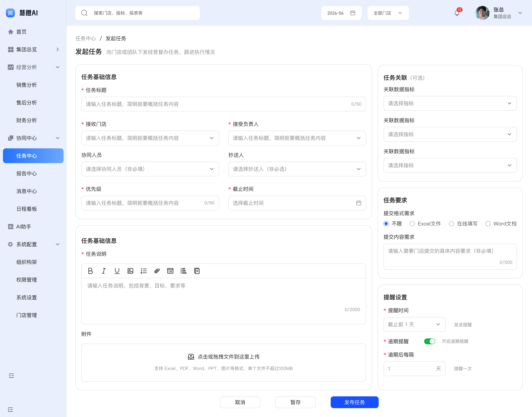
Task: Open the 全部门店 store dropdown
Action: point(388,13)
